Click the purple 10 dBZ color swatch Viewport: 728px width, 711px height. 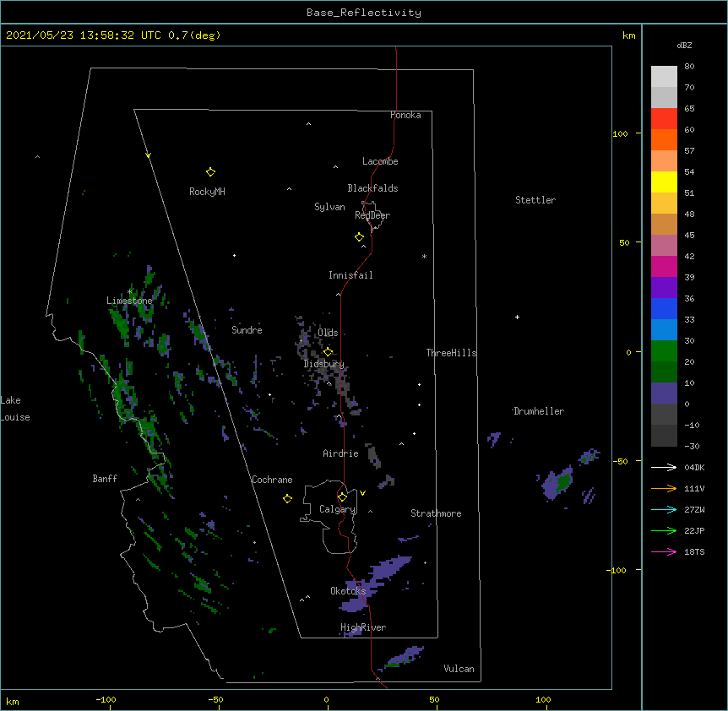[x=664, y=393]
